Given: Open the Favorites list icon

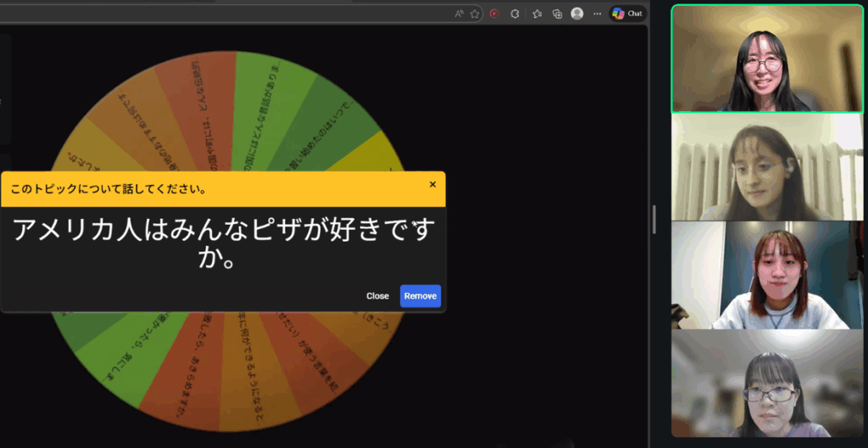Looking at the screenshot, I should pos(537,14).
